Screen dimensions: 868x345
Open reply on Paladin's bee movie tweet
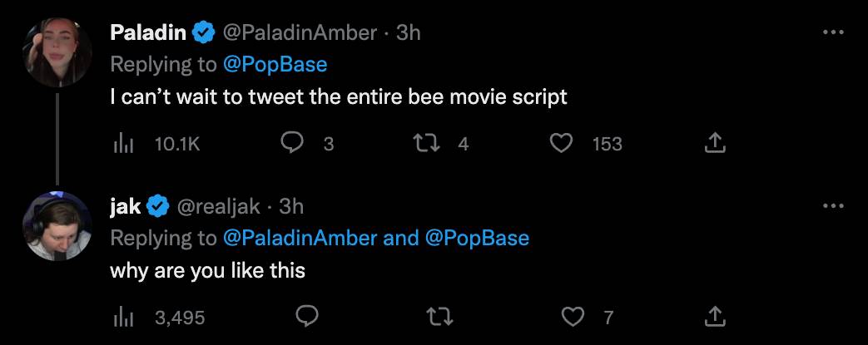click(x=291, y=144)
